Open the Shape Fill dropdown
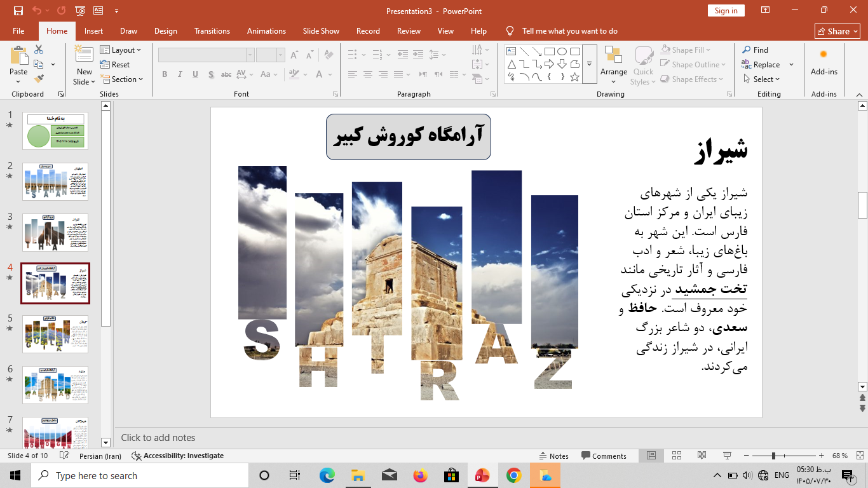Viewport: 868px width, 488px height. click(x=686, y=50)
